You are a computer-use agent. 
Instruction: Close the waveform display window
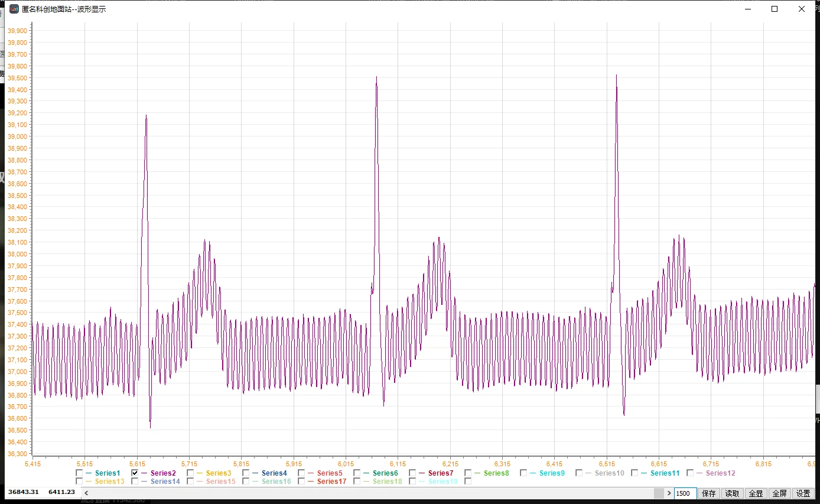[x=802, y=9]
